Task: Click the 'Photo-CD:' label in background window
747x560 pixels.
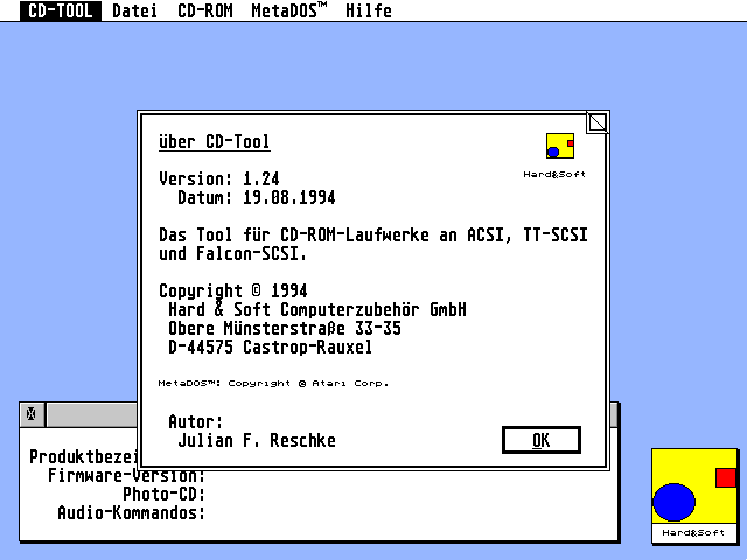Action: click(164, 494)
